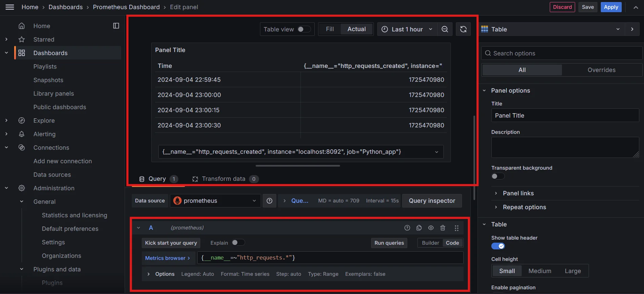This screenshot has width=644, height=294.
Task: Enable Transparent background switch
Action: coord(498,176)
